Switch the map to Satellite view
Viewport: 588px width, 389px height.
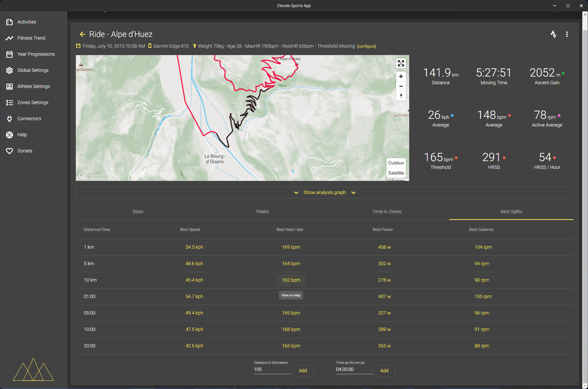click(396, 173)
